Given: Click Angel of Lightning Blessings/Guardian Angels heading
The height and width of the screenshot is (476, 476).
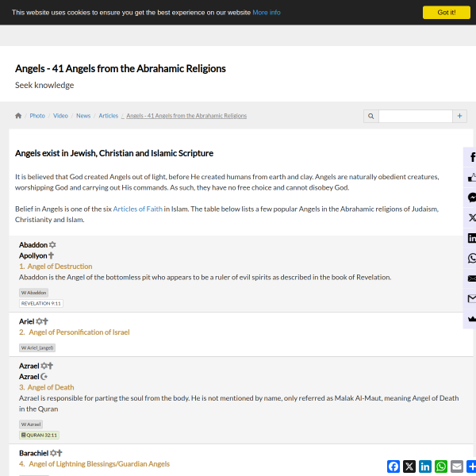Looking at the screenshot, I should 99,464.
